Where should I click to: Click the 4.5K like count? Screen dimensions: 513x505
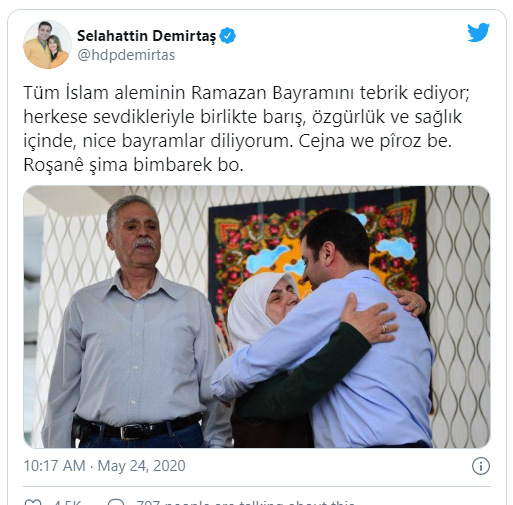click(x=67, y=502)
